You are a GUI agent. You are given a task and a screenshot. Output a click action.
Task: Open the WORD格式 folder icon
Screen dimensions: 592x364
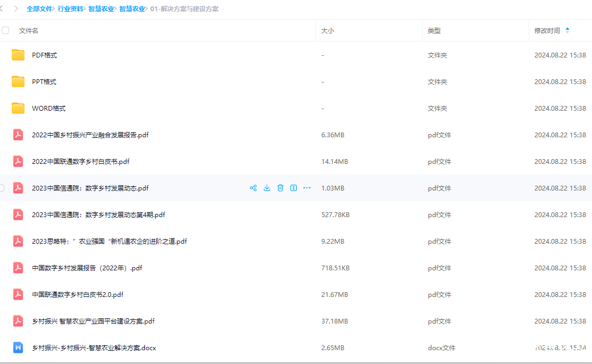(18, 108)
